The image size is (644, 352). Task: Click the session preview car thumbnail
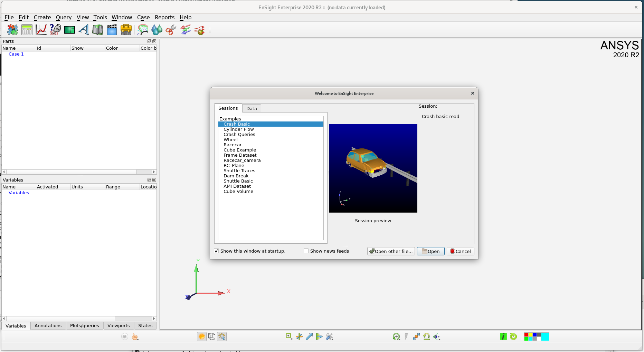pos(373,168)
